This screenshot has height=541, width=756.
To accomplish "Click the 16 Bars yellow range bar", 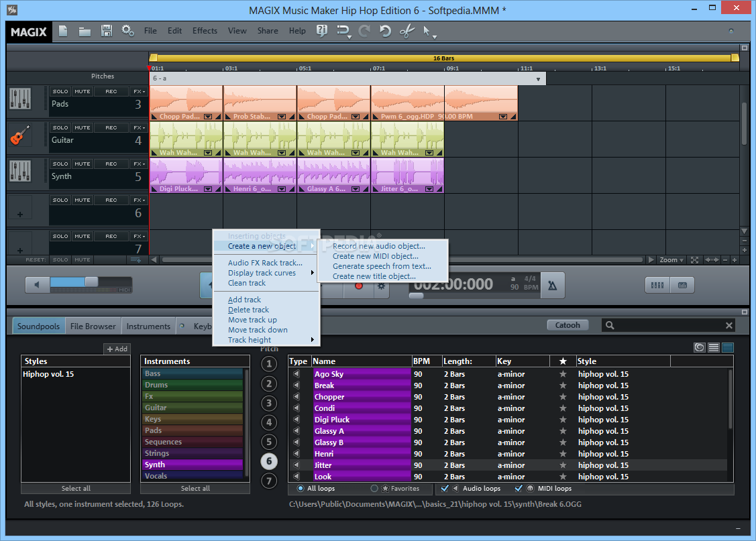I will (443, 58).
